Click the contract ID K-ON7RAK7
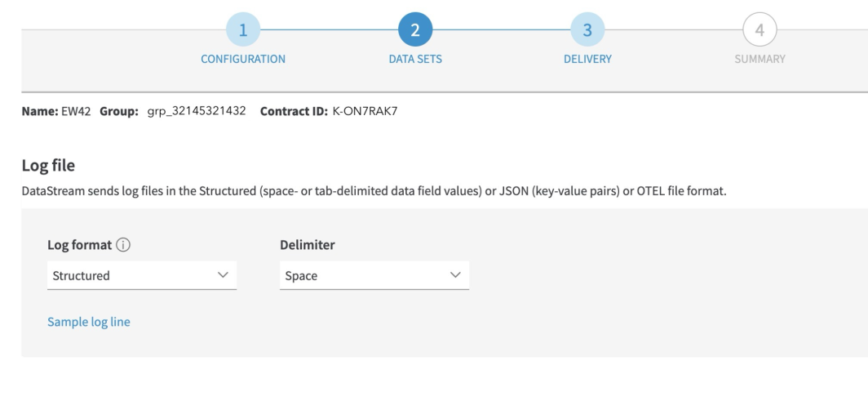 pos(364,111)
